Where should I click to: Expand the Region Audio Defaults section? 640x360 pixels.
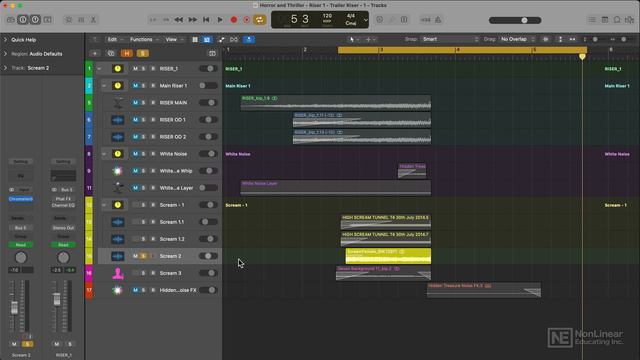5,54
